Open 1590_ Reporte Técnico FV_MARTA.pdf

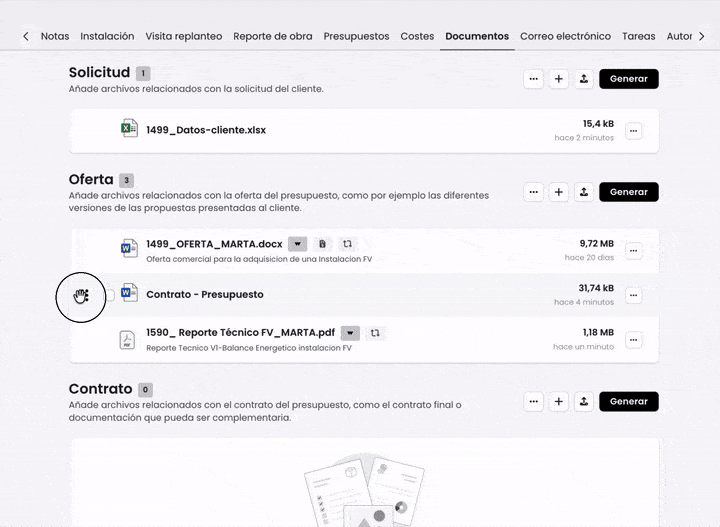241,332
